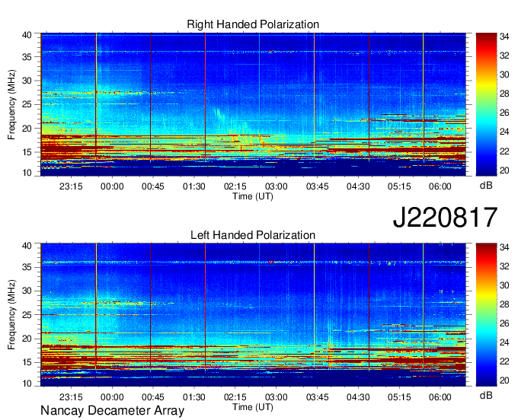Click "Time (UT)" label under the left-handed plot
The image size is (518, 420).
point(253,407)
